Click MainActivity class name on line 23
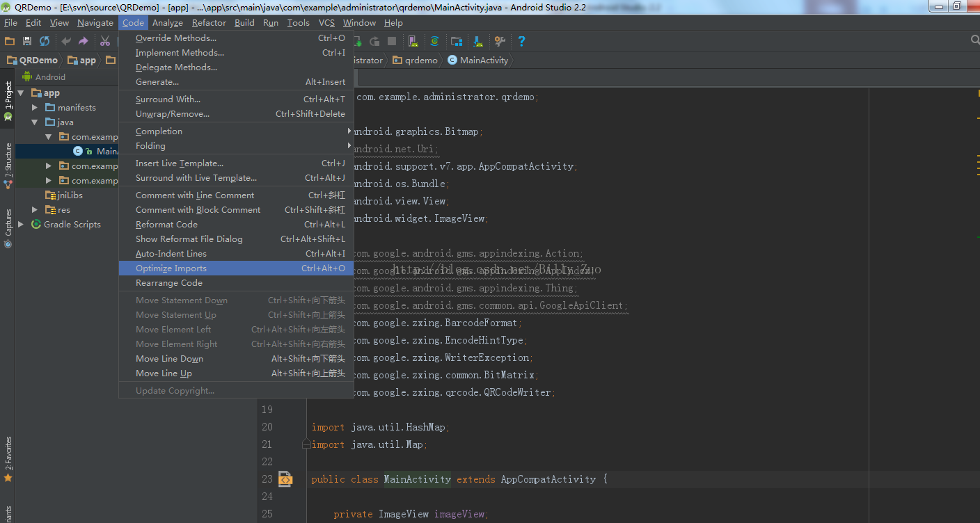The width and height of the screenshot is (980, 523). pos(418,478)
